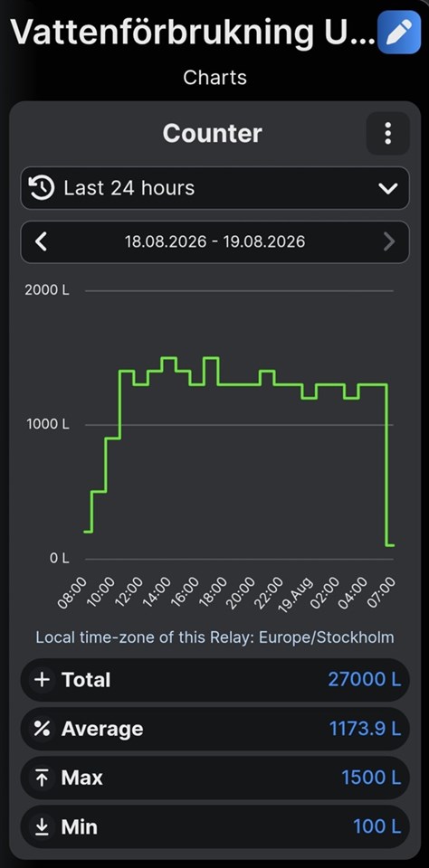Click the dropdown chevron for time range
Image resolution: width=429 pixels, height=868 pixels.
[388, 188]
